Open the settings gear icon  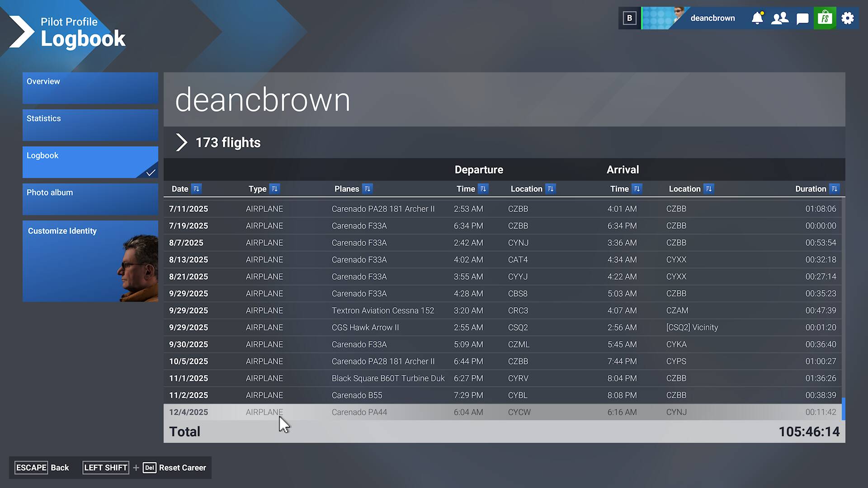(848, 18)
